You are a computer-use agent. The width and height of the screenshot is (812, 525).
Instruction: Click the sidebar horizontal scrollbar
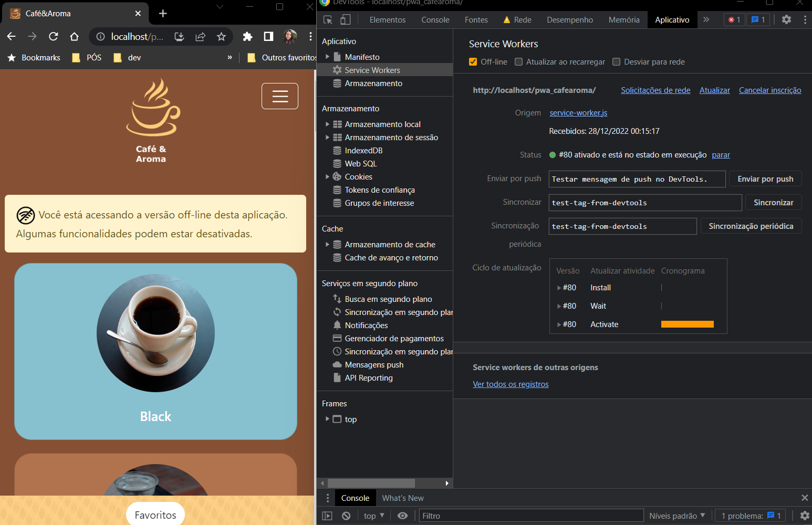pos(371,483)
